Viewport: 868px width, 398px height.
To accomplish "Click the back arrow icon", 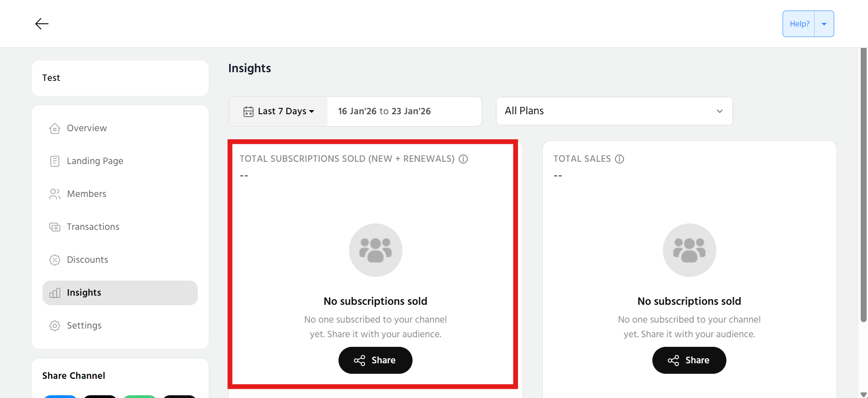I will pos(42,24).
